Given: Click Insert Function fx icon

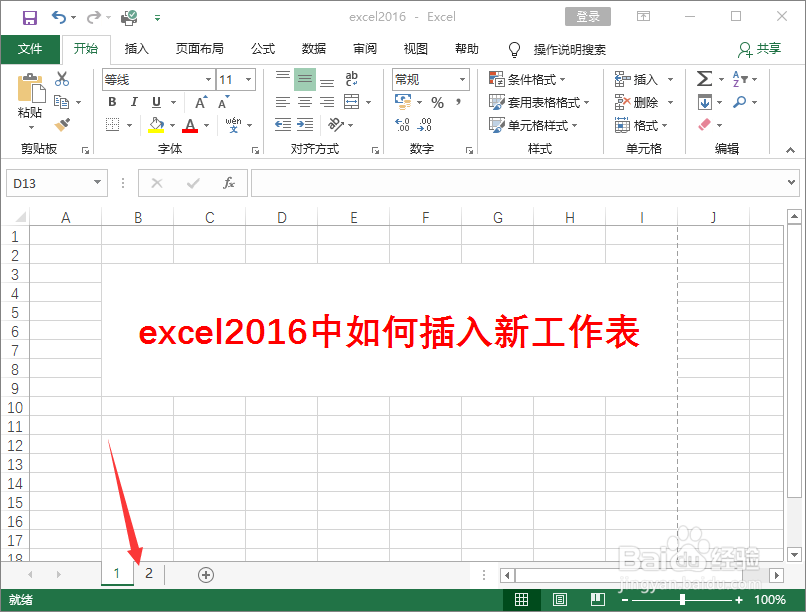Looking at the screenshot, I should coord(229,183).
